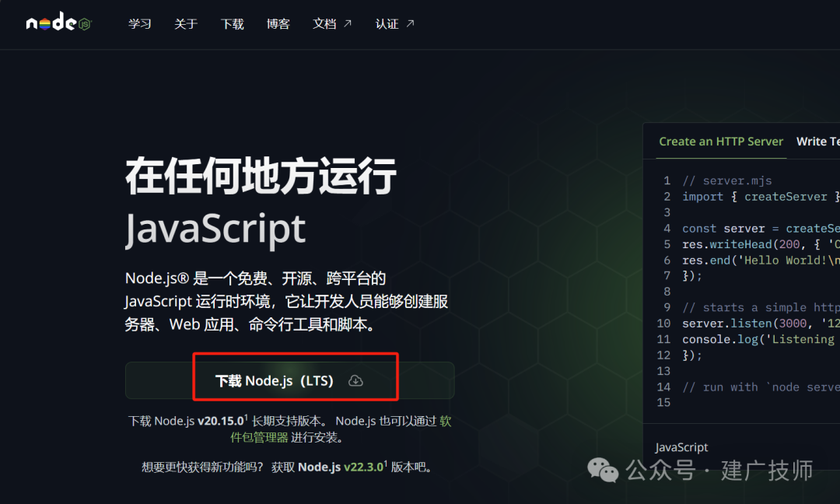Open the 认证 external link
This screenshot has width=840, height=504.
click(x=395, y=23)
